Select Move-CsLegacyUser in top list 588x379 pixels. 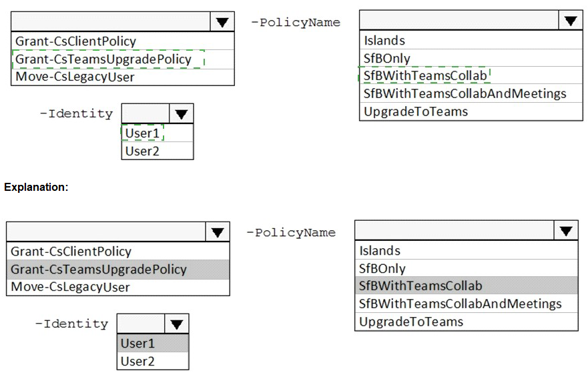(75, 77)
